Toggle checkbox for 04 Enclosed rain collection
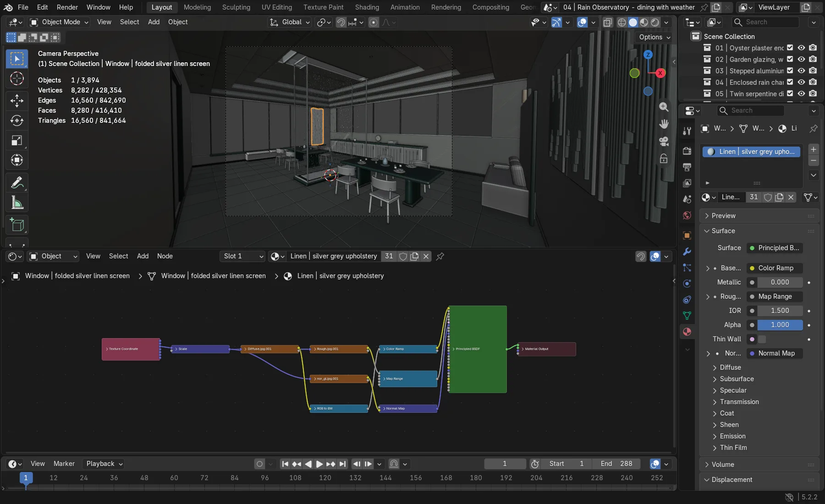Screen dimensions: 825x504 [790, 82]
